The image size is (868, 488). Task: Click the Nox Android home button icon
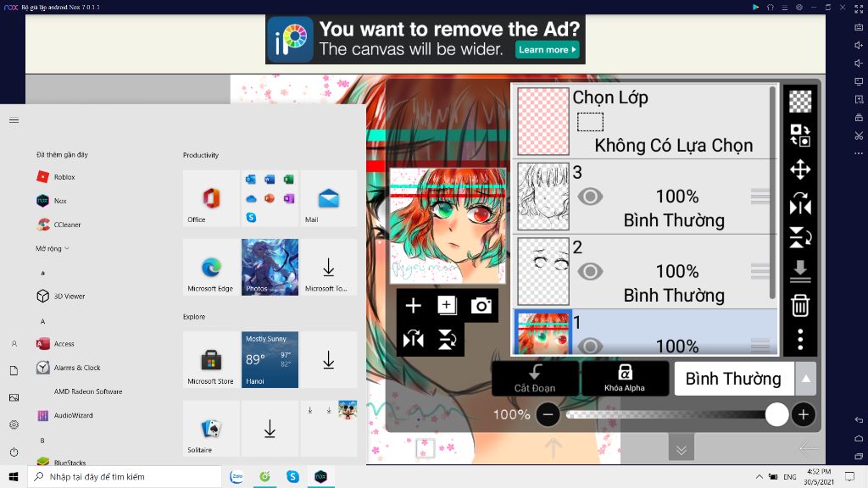pyautogui.click(x=859, y=438)
